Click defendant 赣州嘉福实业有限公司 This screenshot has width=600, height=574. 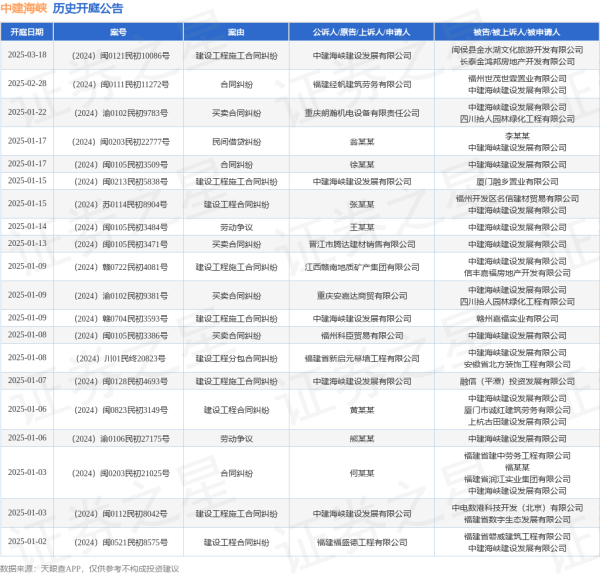(x=517, y=319)
